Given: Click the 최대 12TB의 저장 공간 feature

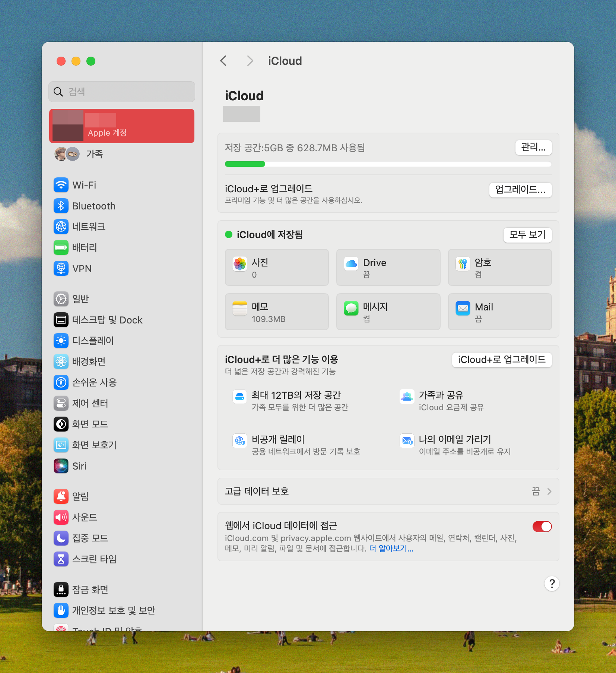Looking at the screenshot, I should click(x=290, y=401).
